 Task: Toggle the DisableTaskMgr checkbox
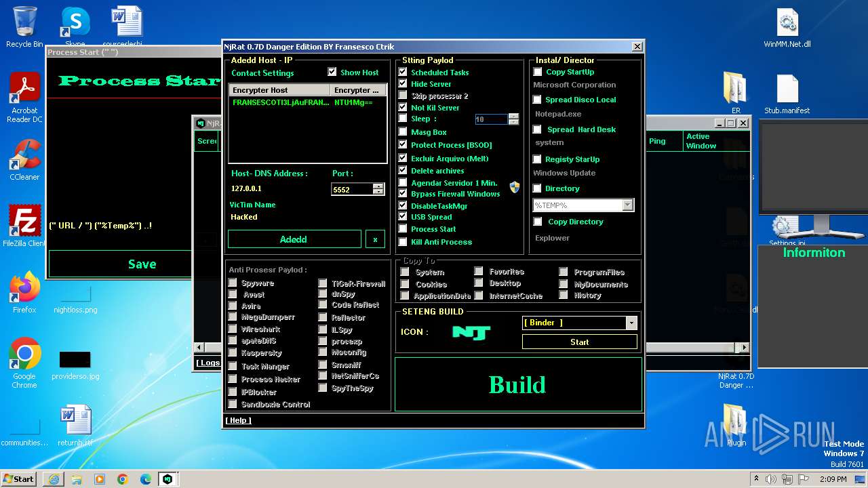click(403, 205)
